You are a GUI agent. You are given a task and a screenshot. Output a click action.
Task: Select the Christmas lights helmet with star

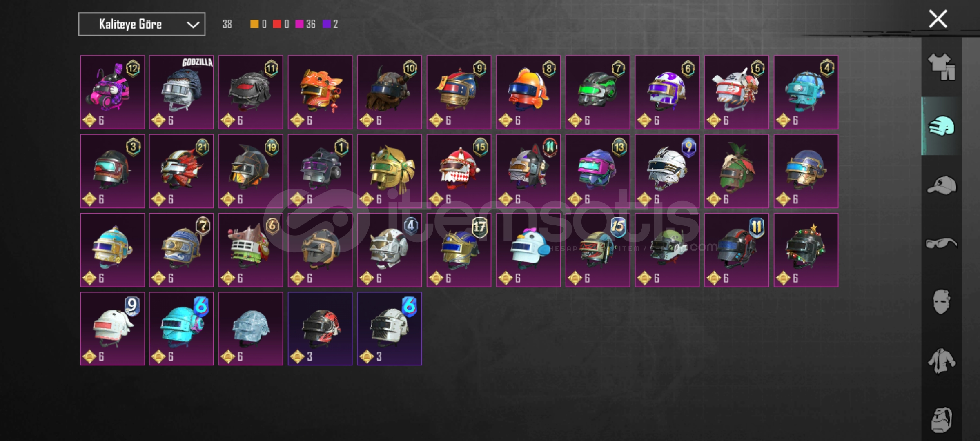click(x=806, y=250)
